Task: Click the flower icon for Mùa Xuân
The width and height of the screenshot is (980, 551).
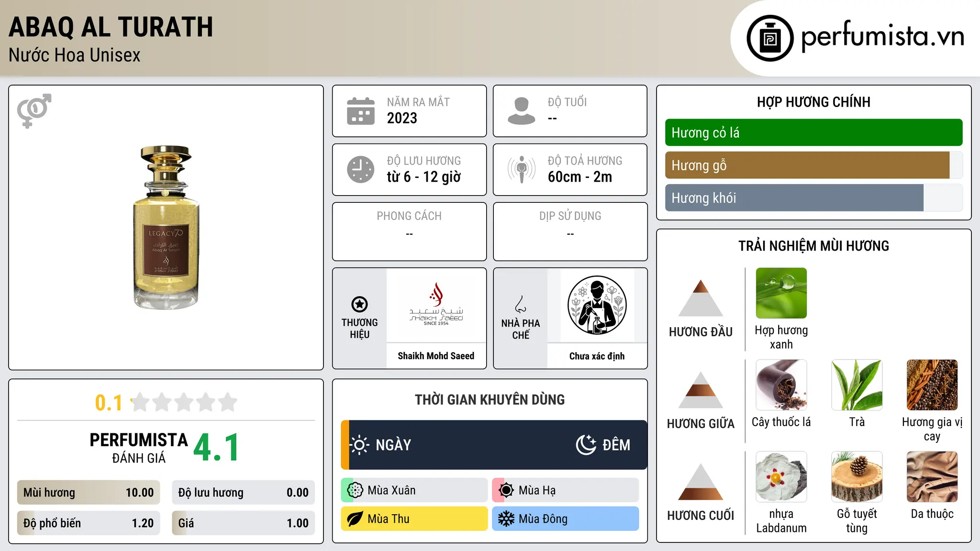Action: pos(355,490)
